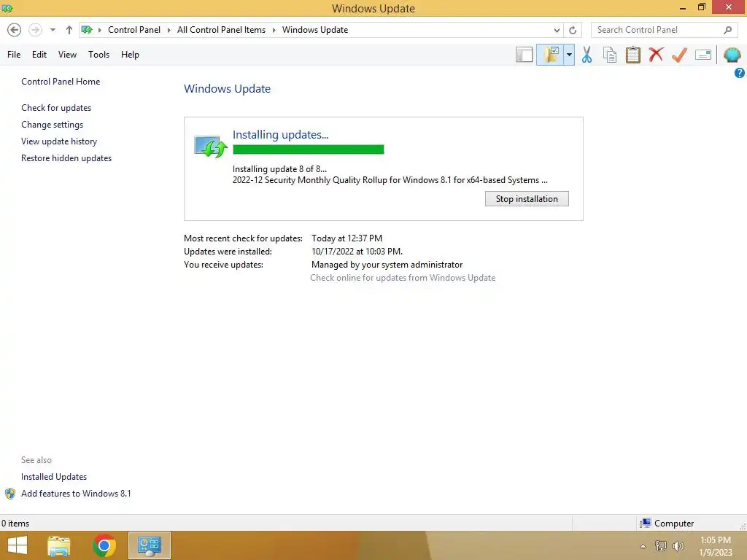The image size is (747, 560).
Task: Click 'Managed by your system administrator' text
Action: pos(387,265)
